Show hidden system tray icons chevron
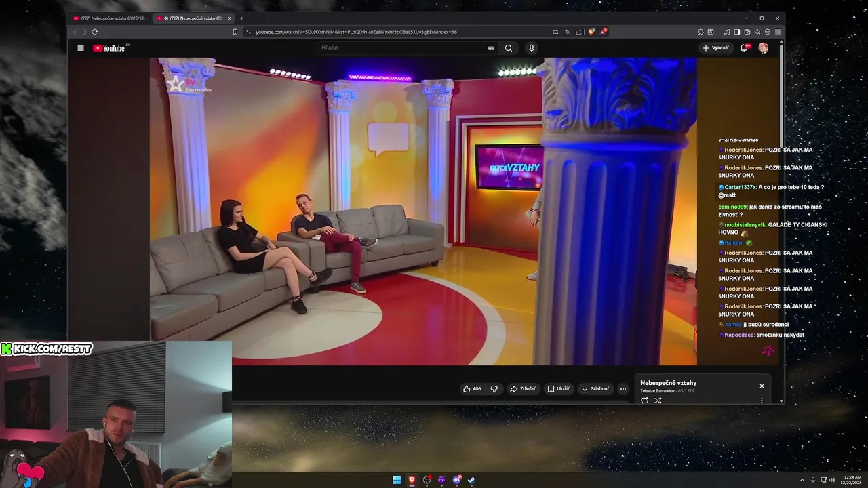Image resolution: width=868 pixels, height=488 pixels. 802,480
